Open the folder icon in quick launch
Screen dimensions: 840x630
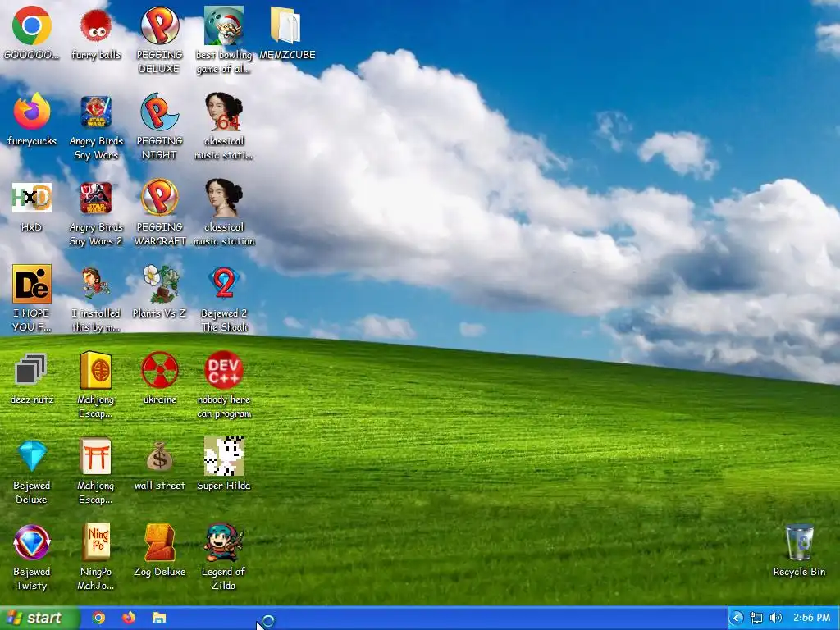pyautogui.click(x=159, y=618)
